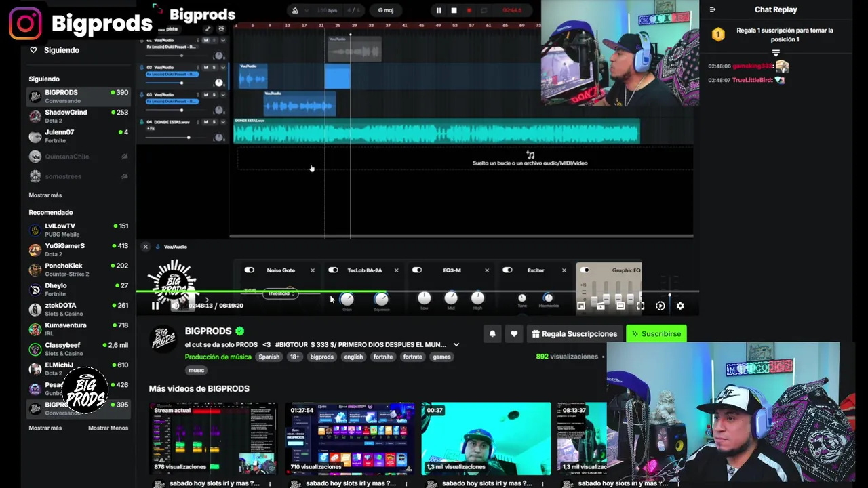Open ShadowGrind channel in sidebar
This screenshot has height=488, width=868.
(x=79, y=116)
